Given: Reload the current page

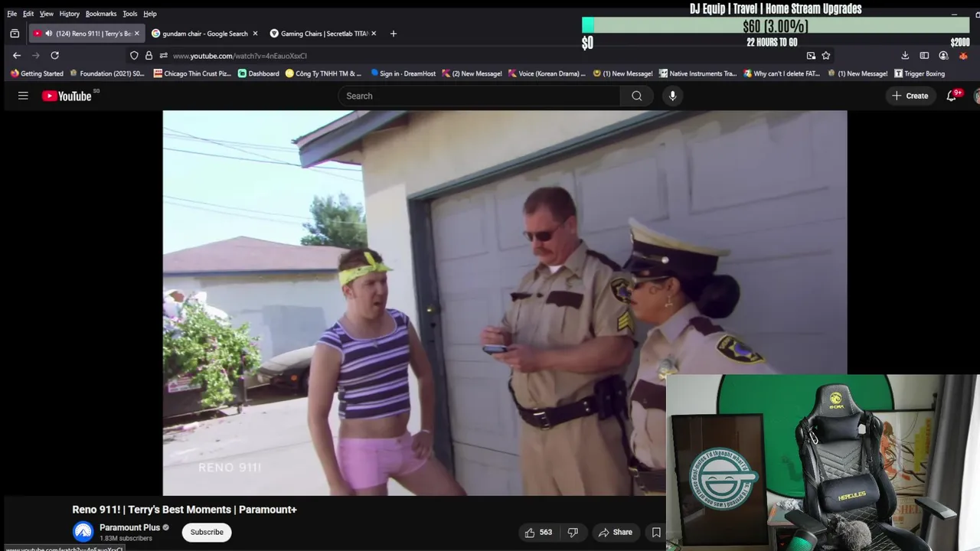Looking at the screenshot, I should (54, 55).
